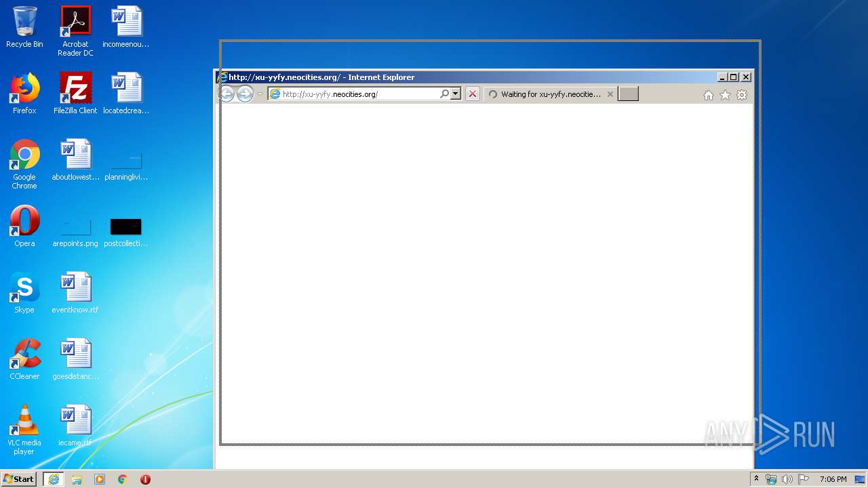
Task: Select the incomeenou... Word document
Action: pos(126,27)
